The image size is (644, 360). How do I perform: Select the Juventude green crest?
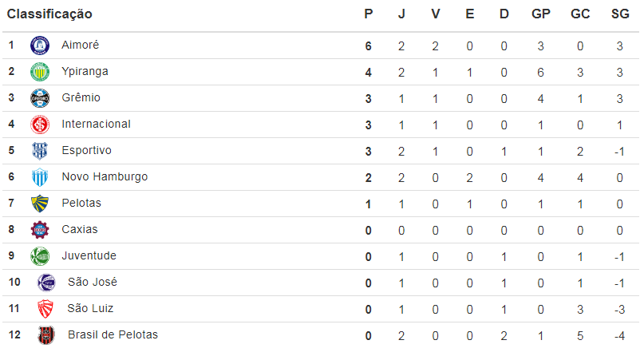[39, 256]
